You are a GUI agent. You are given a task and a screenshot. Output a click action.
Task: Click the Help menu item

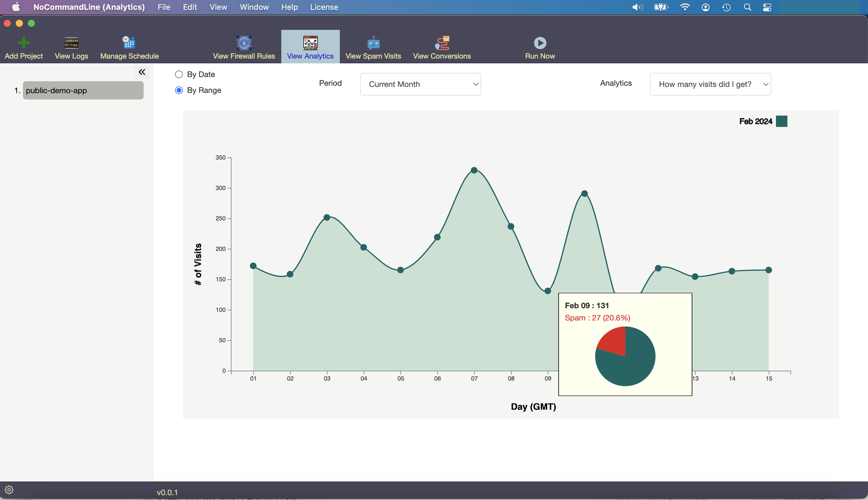click(289, 7)
